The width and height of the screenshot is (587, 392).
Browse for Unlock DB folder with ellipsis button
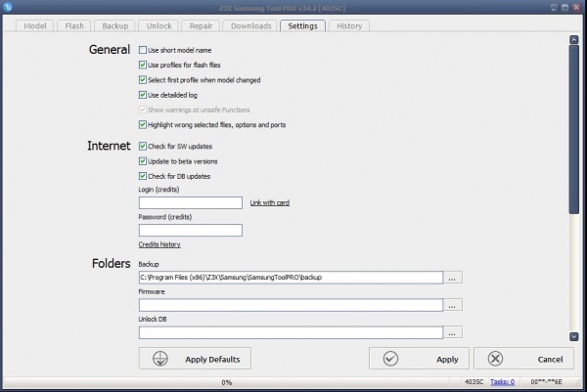(x=452, y=332)
